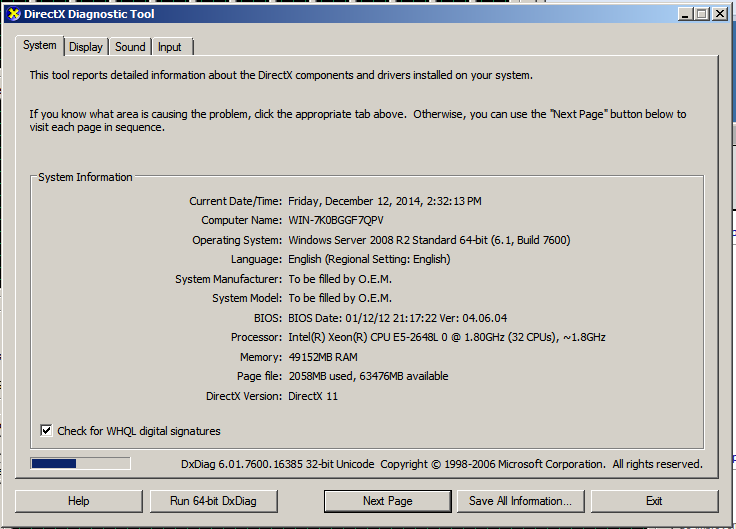Switch to the Sound tab
The width and height of the screenshot is (736, 529).
tap(130, 47)
